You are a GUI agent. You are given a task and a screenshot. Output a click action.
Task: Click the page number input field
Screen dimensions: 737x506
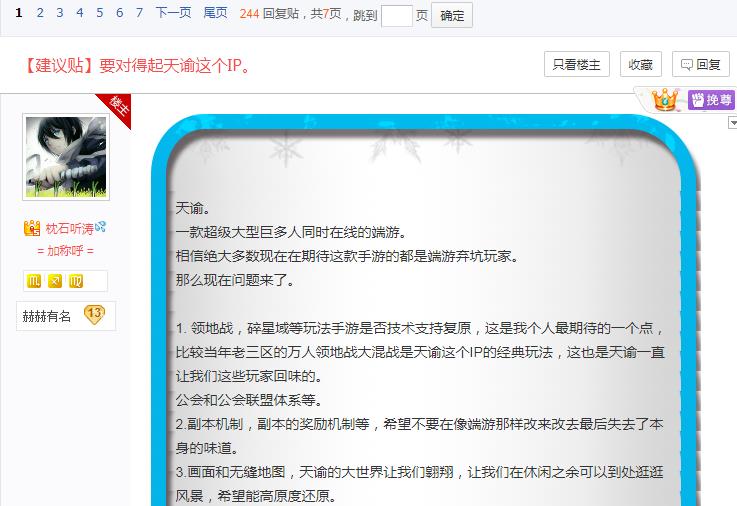396,15
